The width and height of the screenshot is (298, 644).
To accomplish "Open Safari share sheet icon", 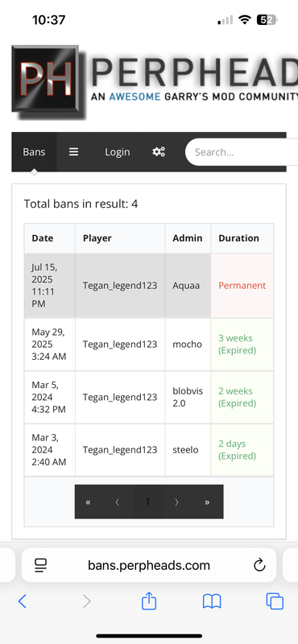I will 149,601.
